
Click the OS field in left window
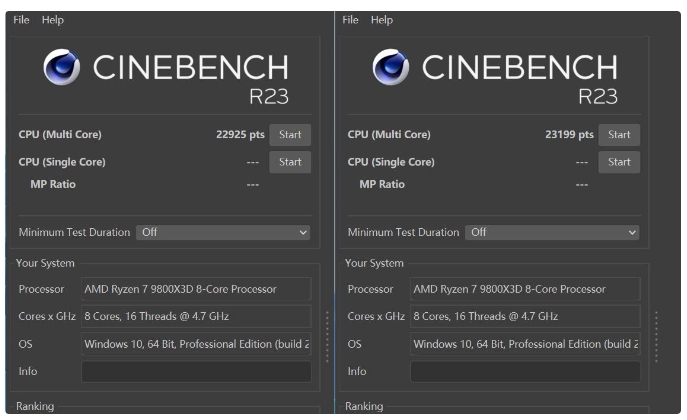pos(196,344)
